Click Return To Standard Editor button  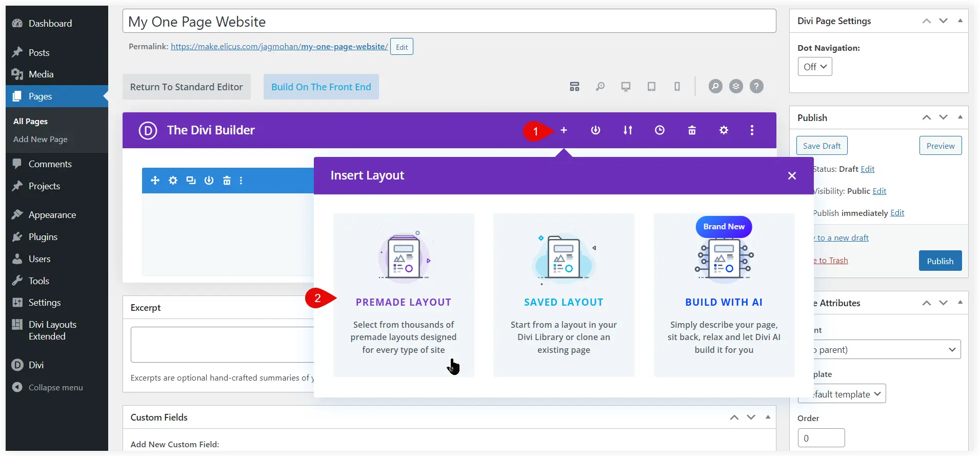pos(187,87)
